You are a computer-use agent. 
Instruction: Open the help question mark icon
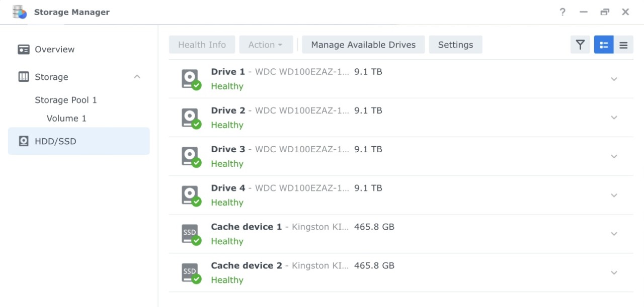pyautogui.click(x=562, y=12)
